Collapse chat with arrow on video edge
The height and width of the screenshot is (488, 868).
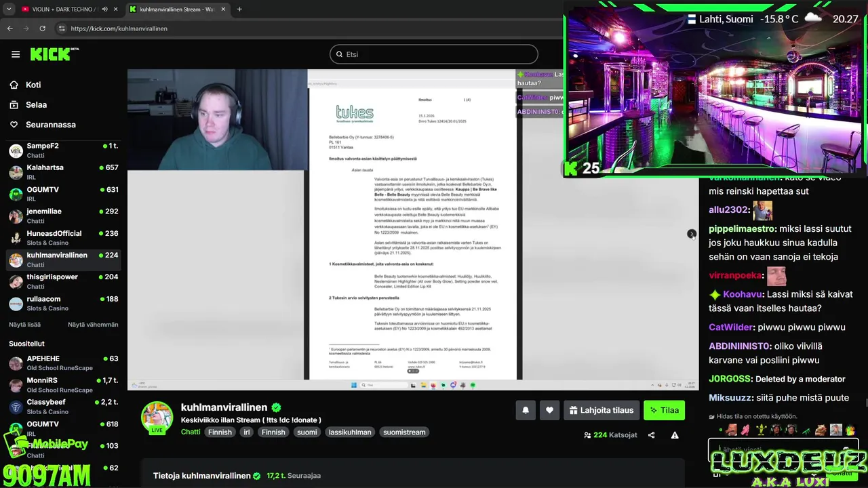coord(691,234)
